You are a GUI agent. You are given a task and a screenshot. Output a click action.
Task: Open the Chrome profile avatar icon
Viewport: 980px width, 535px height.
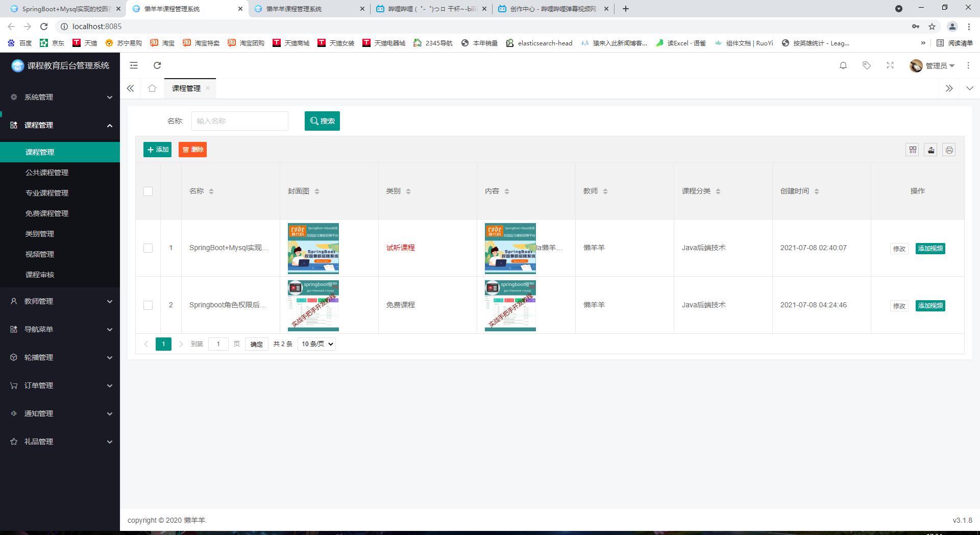coord(952,27)
